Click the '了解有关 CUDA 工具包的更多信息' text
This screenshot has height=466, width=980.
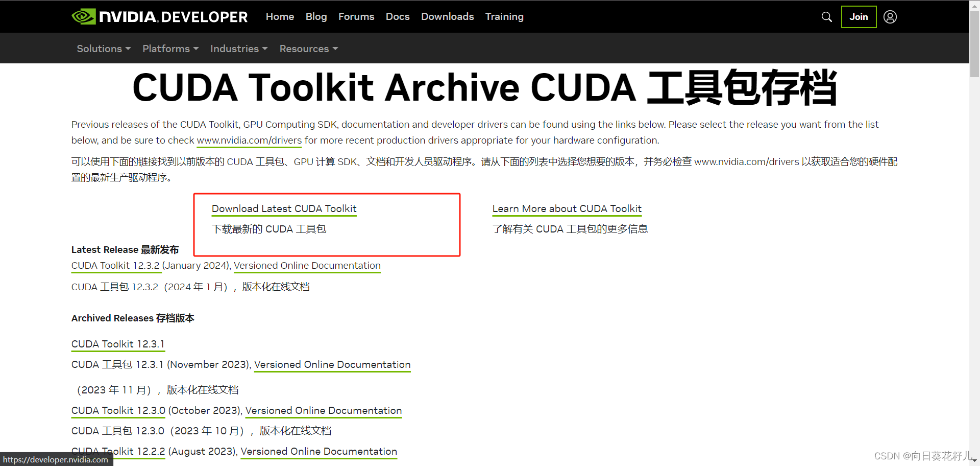570,229
